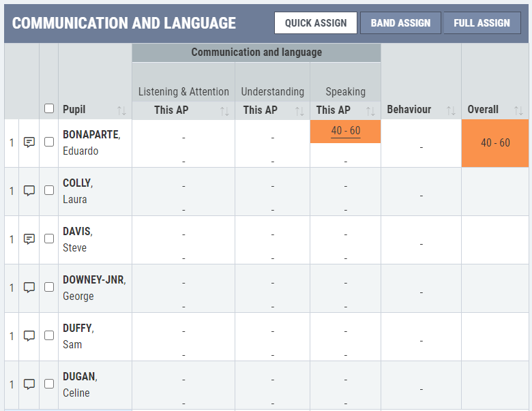Click Duffy's Speaking cell
532x411 pixels.
tap(345, 337)
